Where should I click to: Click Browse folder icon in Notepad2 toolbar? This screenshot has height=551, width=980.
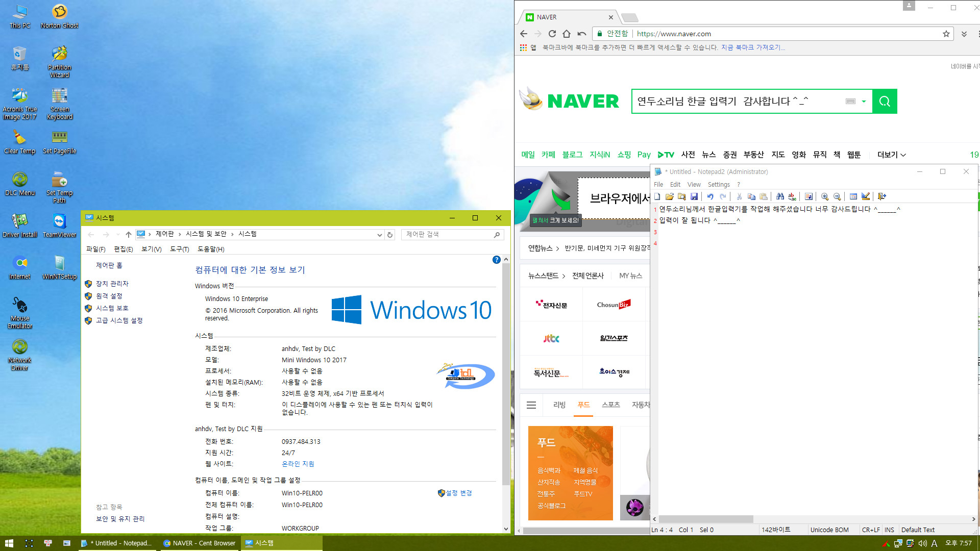(682, 196)
